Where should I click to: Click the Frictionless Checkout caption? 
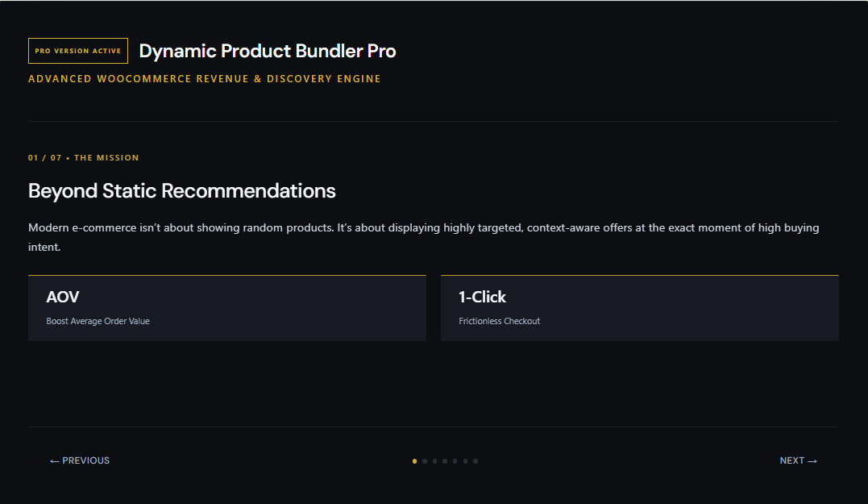click(x=500, y=321)
